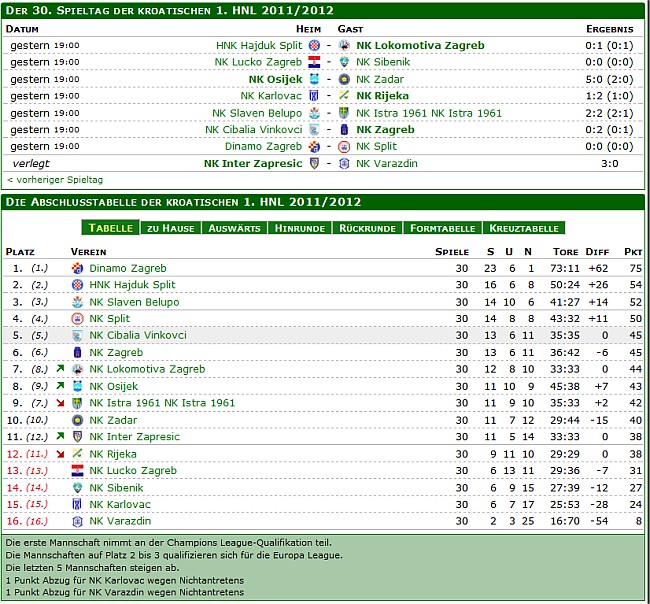Click the verlegt status text

point(31,163)
